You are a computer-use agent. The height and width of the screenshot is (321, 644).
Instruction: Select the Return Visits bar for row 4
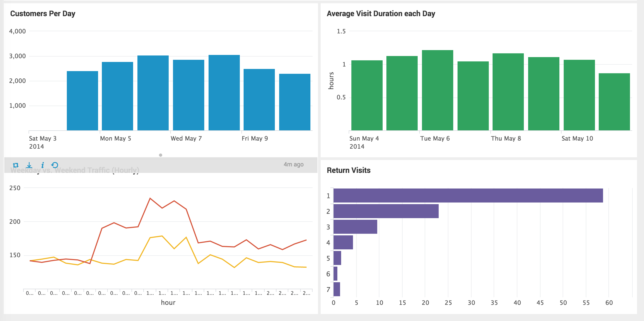click(x=343, y=242)
